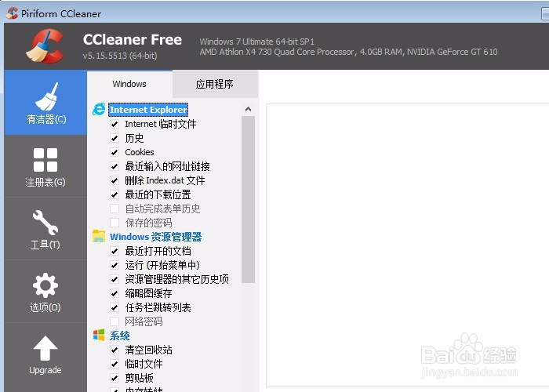This screenshot has height=392, width=549.
Task: Click inside the empty results panel
Action: click(x=407, y=245)
